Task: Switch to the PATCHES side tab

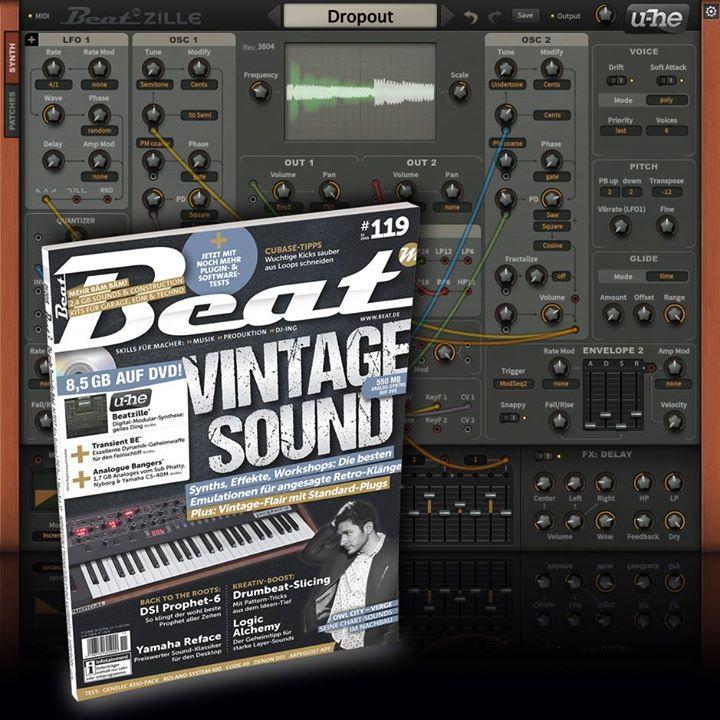Action: (12, 110)
